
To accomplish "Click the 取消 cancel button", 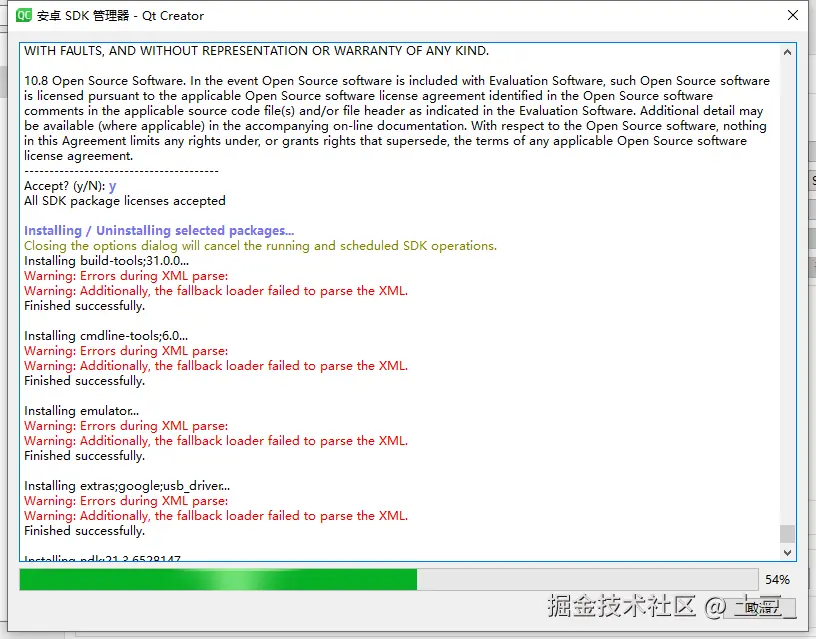I will pyautogui.click(x=761, y=607).
